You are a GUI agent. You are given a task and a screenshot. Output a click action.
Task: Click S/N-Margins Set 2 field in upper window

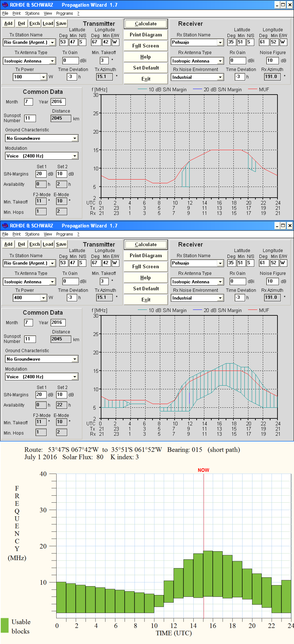(x=61, y=174)
